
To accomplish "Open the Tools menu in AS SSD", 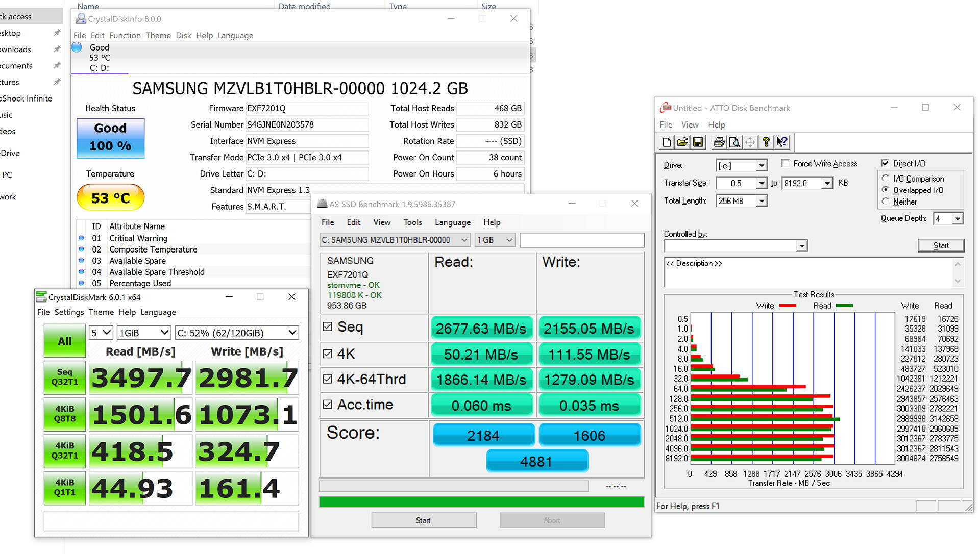I will pyautogui.click(x=412, y=222).
